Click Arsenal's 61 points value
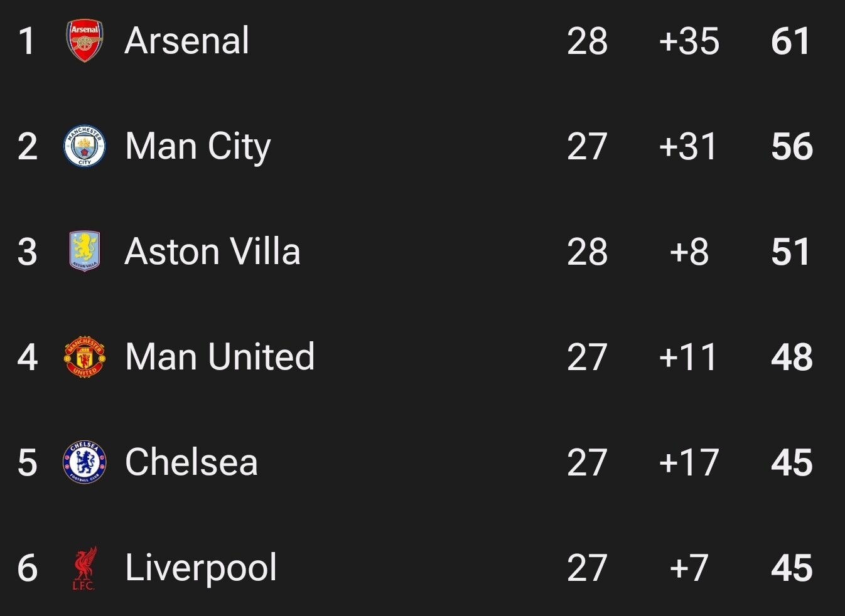The width and height of the screenshot is (845, 616). (790, 41)
